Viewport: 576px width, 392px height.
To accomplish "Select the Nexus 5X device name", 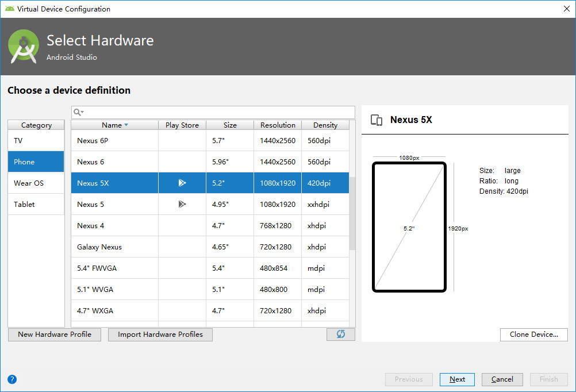I will pyautogui.click(x=93, y=183).
